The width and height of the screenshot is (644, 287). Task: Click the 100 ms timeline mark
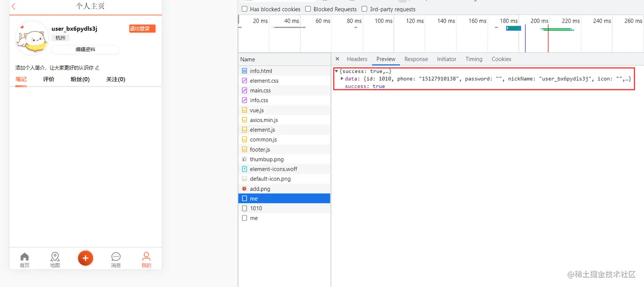[x=383, y=21]
